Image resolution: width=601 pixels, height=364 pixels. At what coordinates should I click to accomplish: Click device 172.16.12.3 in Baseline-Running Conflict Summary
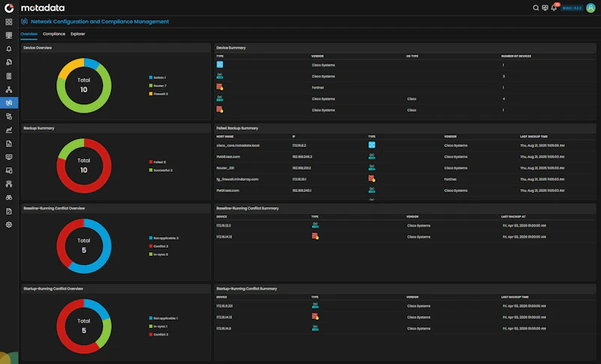(223, 225)
